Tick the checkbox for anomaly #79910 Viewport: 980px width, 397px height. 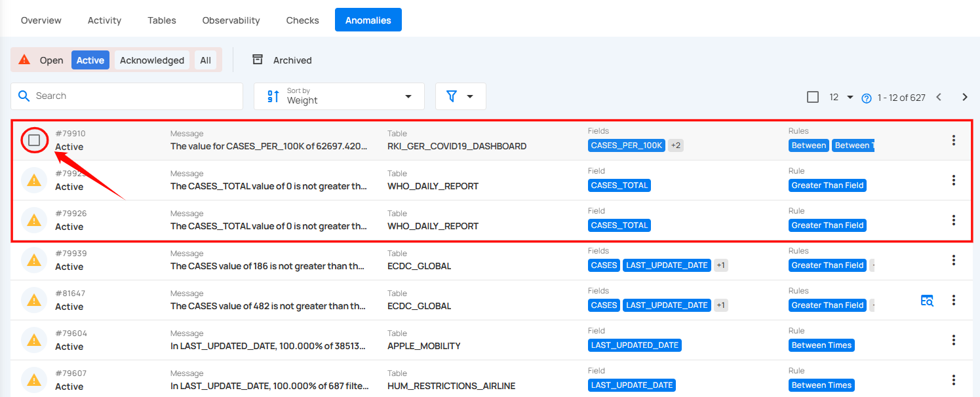tap(34, 140)
